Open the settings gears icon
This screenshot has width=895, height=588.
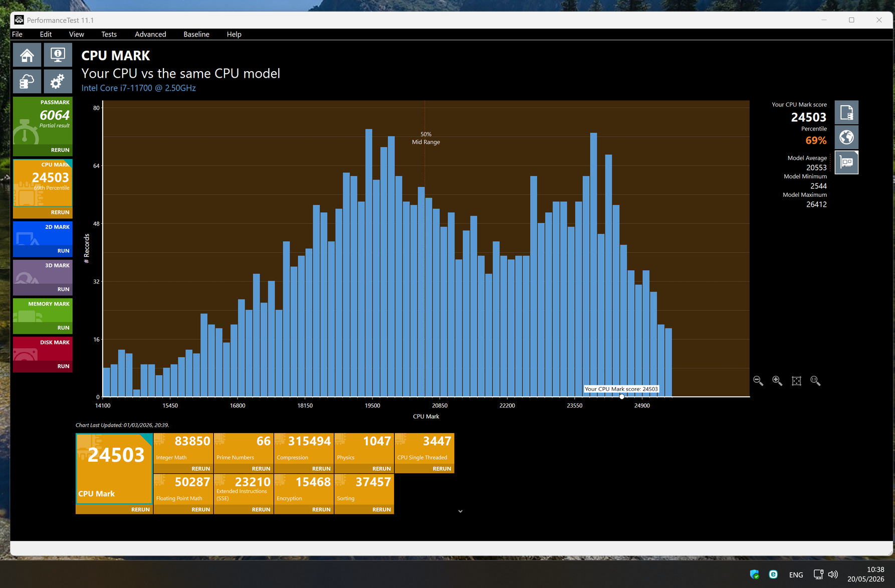click(x=58, y=81)
